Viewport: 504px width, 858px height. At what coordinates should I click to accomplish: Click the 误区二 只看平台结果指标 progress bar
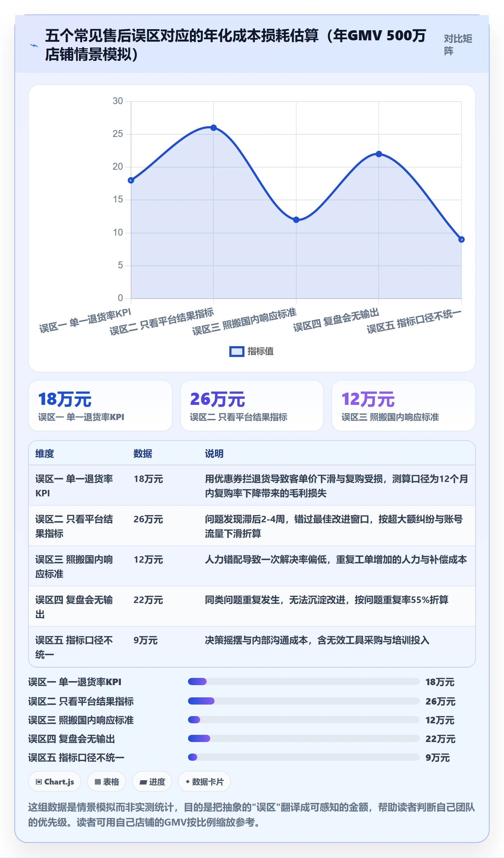coord(303,701)
